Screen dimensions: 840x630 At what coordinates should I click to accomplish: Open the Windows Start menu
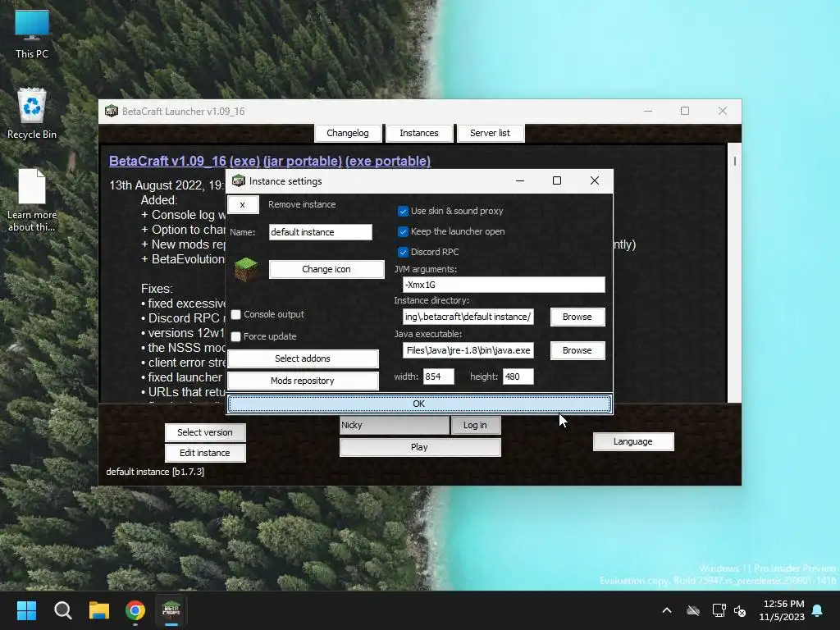(26, 610)
